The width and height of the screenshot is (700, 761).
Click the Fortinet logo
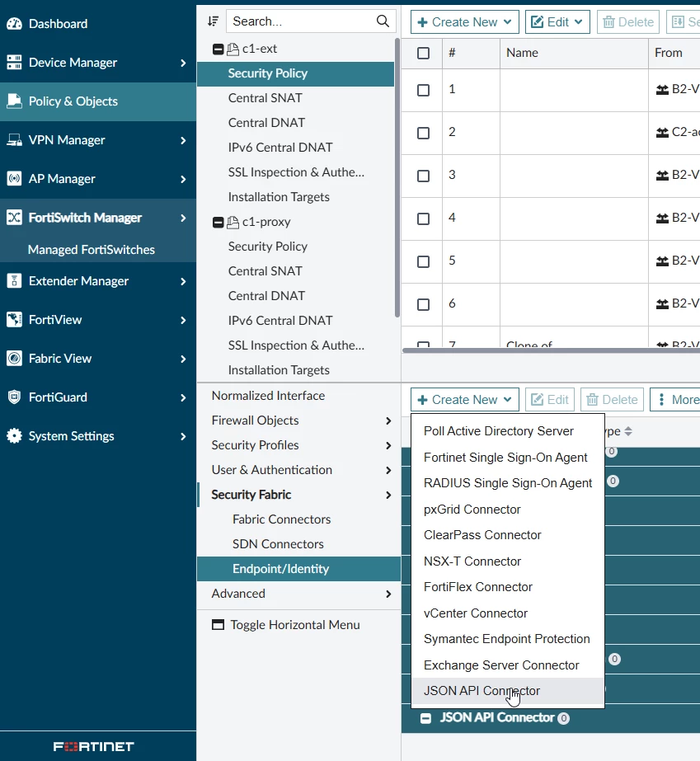click(93, 746)
